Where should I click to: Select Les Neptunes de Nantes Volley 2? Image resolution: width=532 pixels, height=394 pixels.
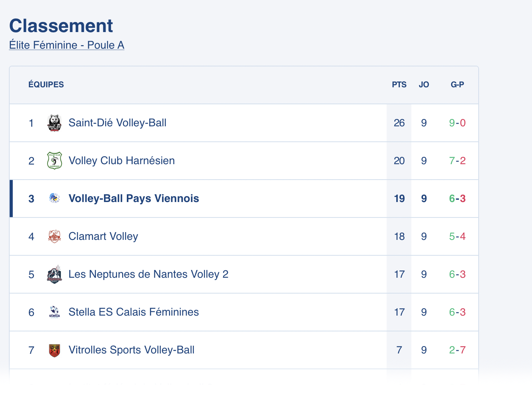148,274
